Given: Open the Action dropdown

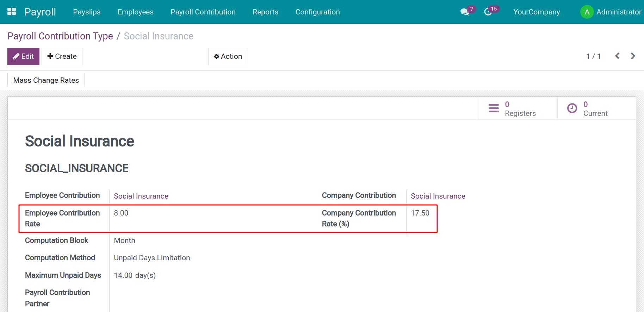Looking at the screenshot, I should pos(228,56).
